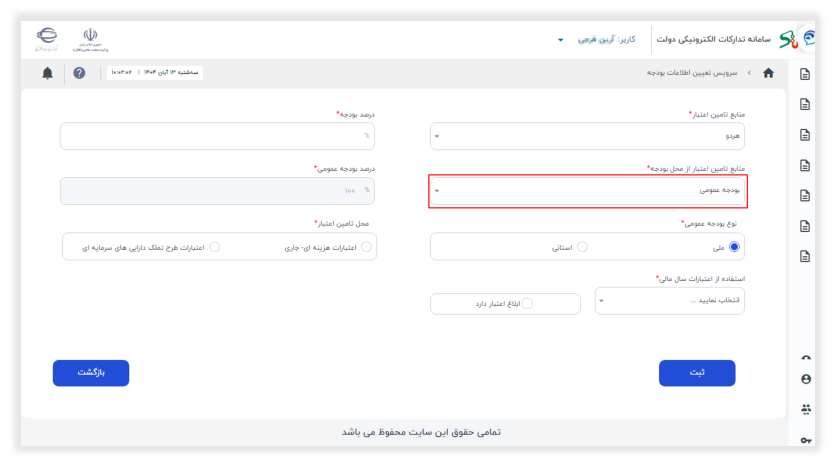Click breadcrumb سرویس تعیین اطلاعات بودجه
Screen dimensions: 835x466
point(692,73)
